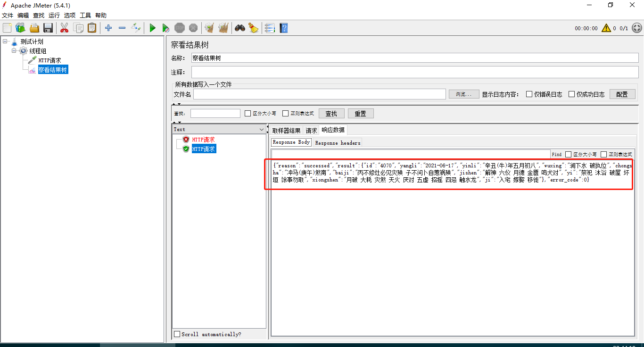Click the 重置 button

pos(361,113)
